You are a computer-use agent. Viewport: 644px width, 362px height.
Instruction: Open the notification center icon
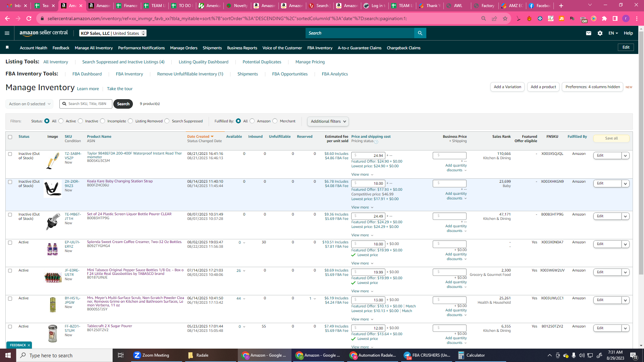[634, 355]
